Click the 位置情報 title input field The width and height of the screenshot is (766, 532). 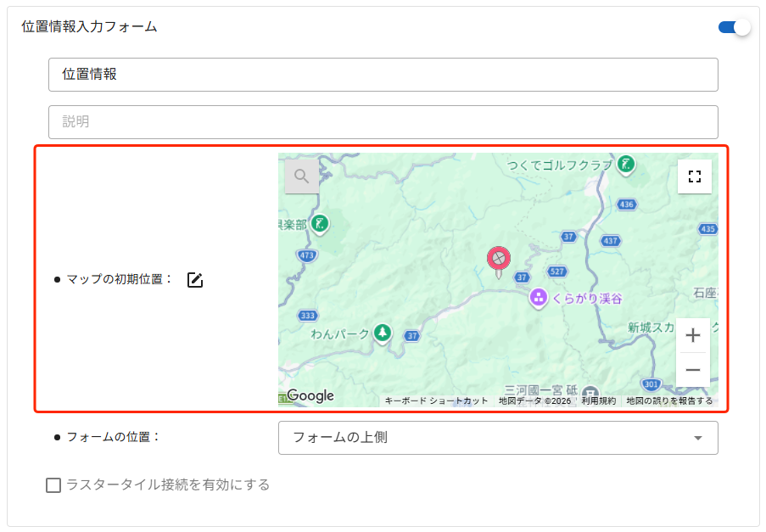pos(383,75)
